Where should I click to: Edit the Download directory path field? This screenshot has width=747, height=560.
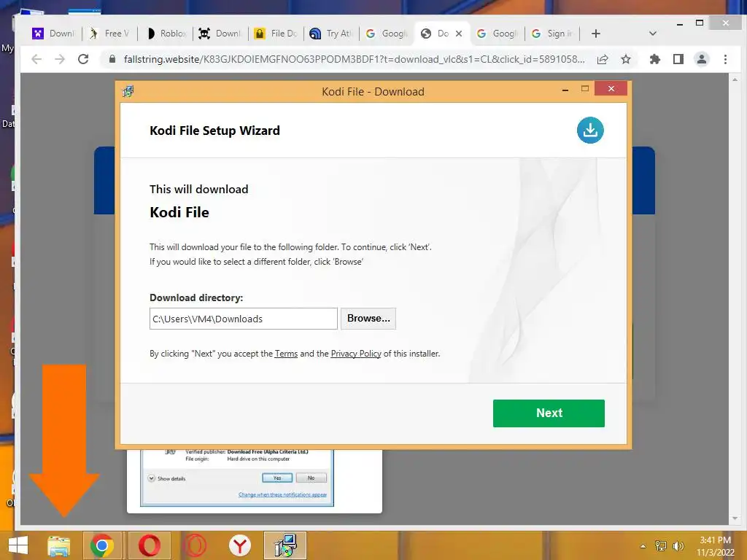(x=244, y=319)
